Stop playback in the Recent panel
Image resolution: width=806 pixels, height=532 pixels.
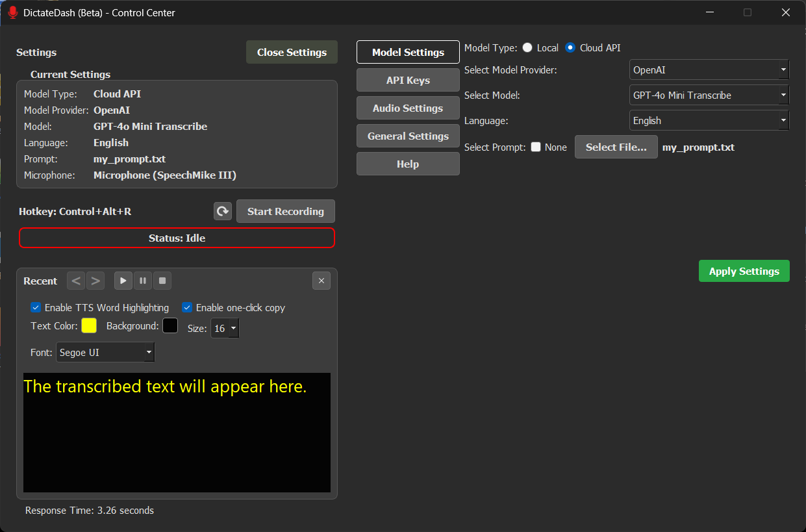(x=162, y=280)
